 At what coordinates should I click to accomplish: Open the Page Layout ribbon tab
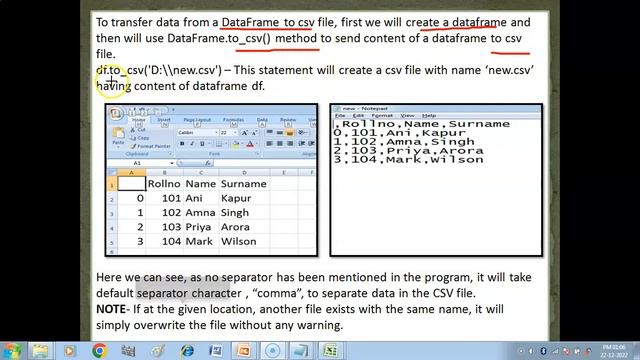(x=197, y=120)
